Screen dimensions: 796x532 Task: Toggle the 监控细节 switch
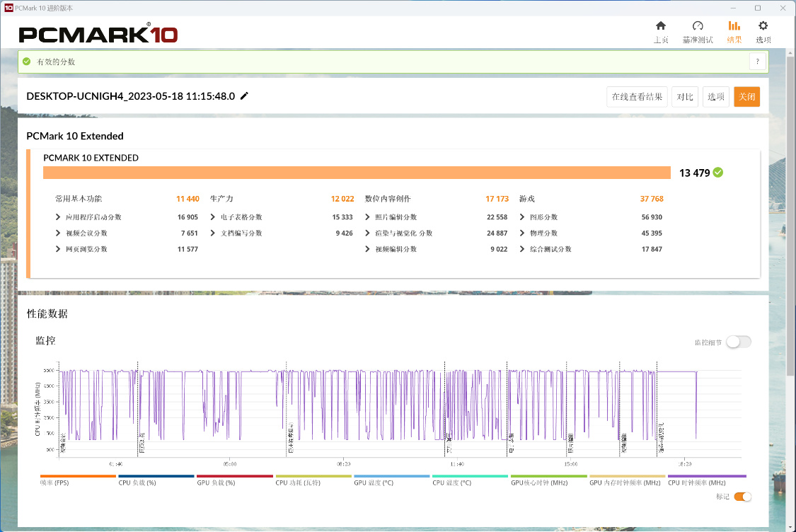739,342
